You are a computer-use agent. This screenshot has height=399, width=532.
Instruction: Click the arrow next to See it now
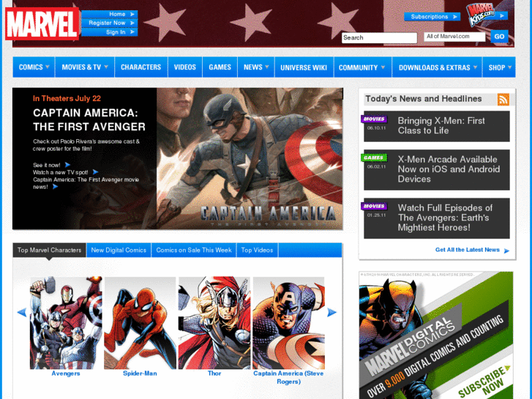67,165
